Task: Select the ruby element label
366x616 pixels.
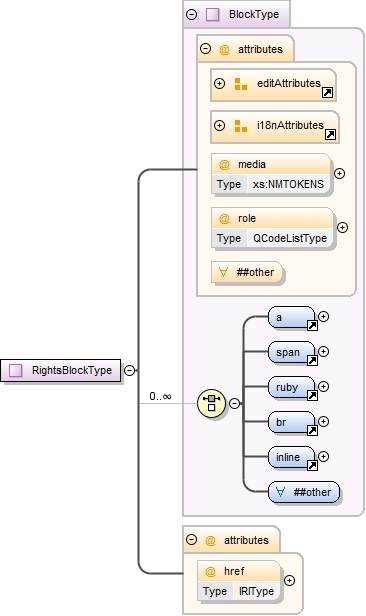Action: pos(287,387)
